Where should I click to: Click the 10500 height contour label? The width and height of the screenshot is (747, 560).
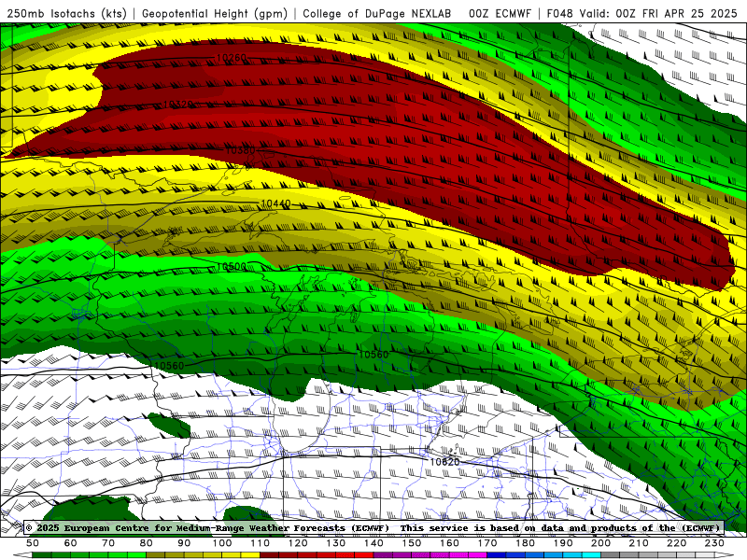(232, 266)
